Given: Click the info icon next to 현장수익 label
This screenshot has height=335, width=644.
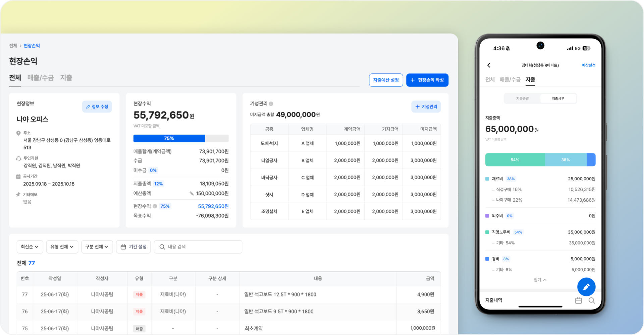Looking at the screenshot, I should pos(155,206).
